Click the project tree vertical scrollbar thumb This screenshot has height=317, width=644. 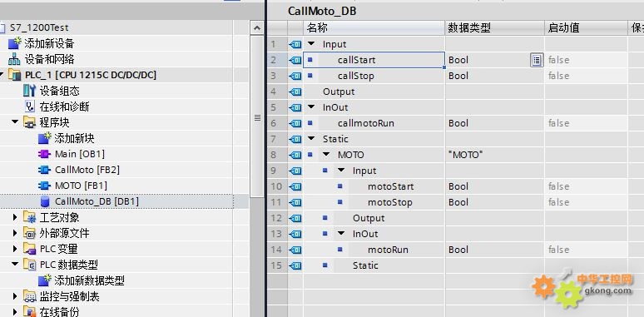(257, 117)
